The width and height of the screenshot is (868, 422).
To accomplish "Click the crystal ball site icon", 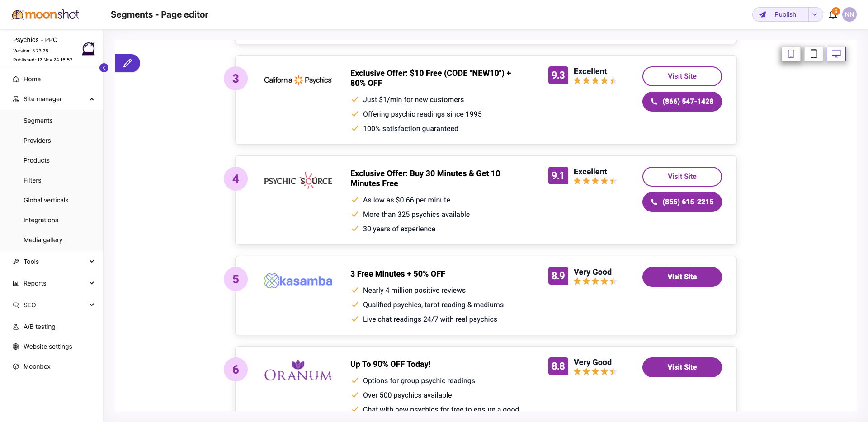I will 89,49.
